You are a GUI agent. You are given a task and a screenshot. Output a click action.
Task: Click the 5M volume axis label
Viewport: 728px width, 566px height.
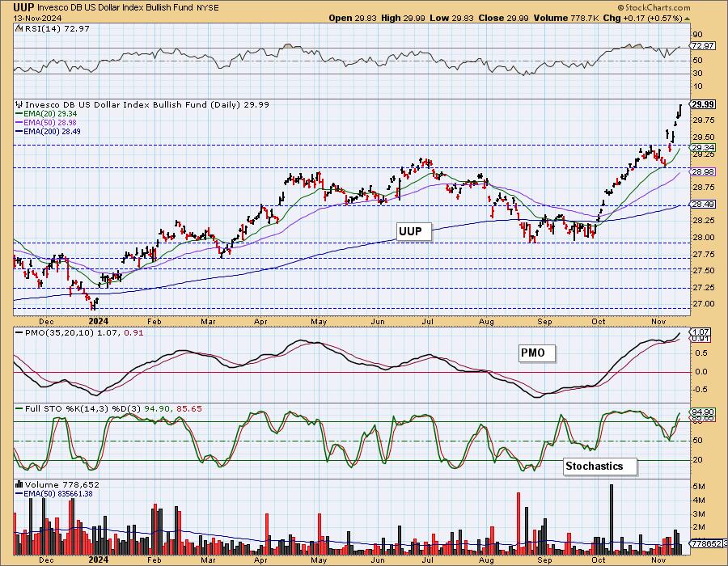pos(699,487)
